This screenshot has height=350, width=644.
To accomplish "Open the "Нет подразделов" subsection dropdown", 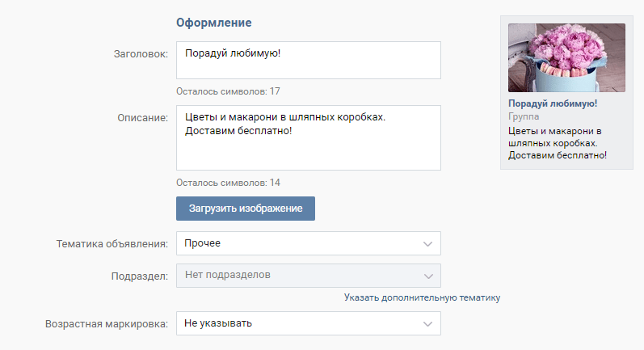I will (x=299, y=276).
